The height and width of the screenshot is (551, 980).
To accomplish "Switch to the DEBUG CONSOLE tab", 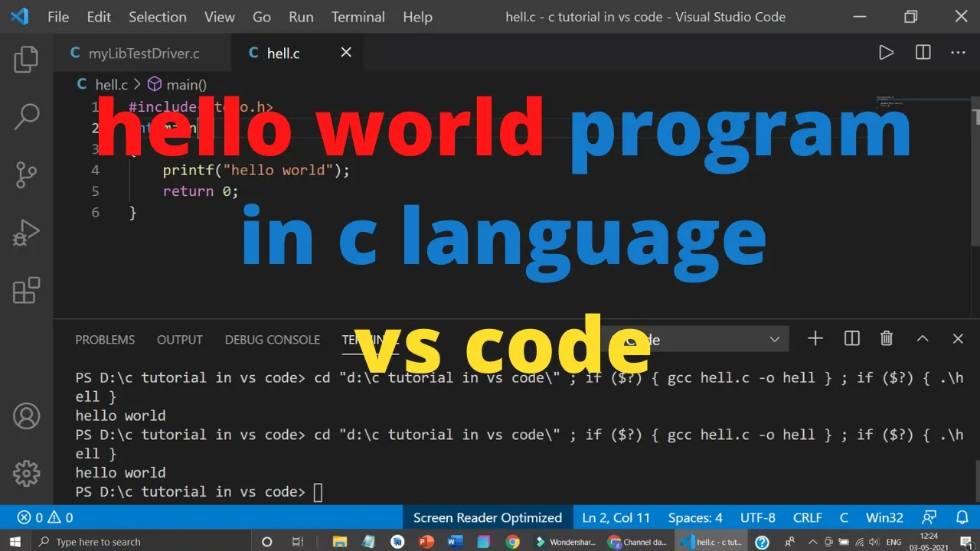I will click(x=273, y=340).
